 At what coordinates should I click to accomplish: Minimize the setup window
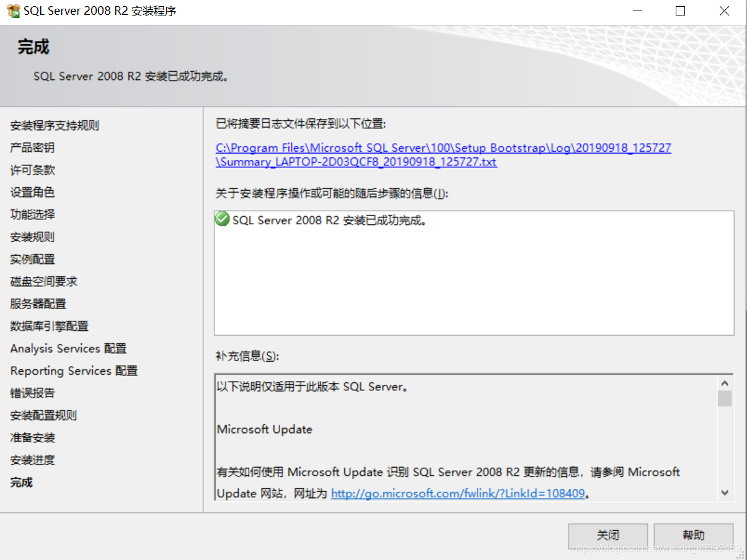637,11
